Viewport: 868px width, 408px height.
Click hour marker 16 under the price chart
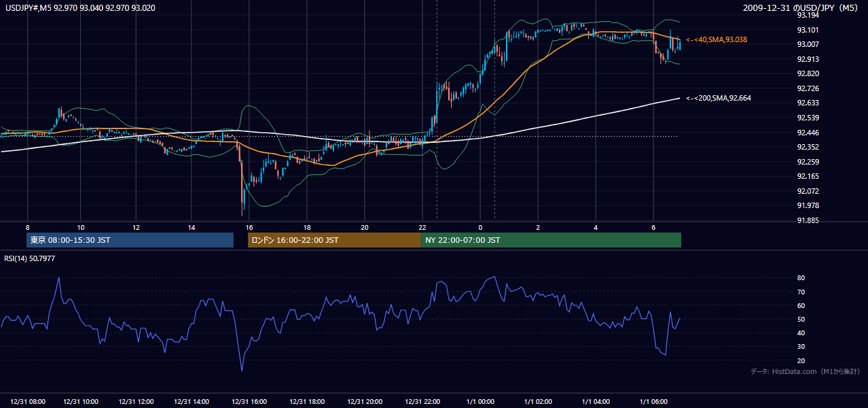tap(249, 227)
